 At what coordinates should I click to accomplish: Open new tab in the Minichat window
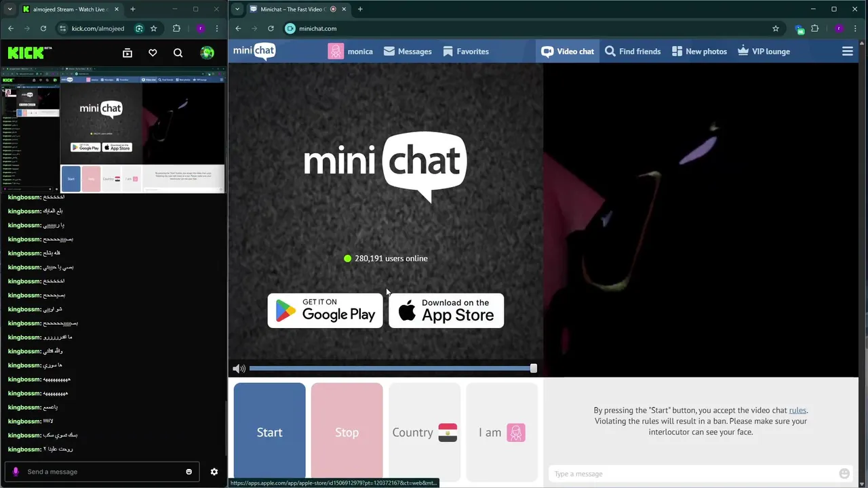coord(360,9)
